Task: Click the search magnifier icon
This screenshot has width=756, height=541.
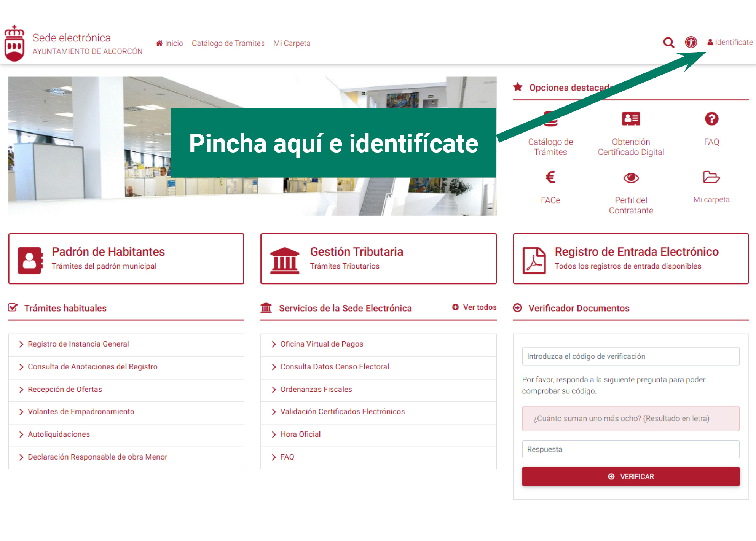Action: coord(668,42)
